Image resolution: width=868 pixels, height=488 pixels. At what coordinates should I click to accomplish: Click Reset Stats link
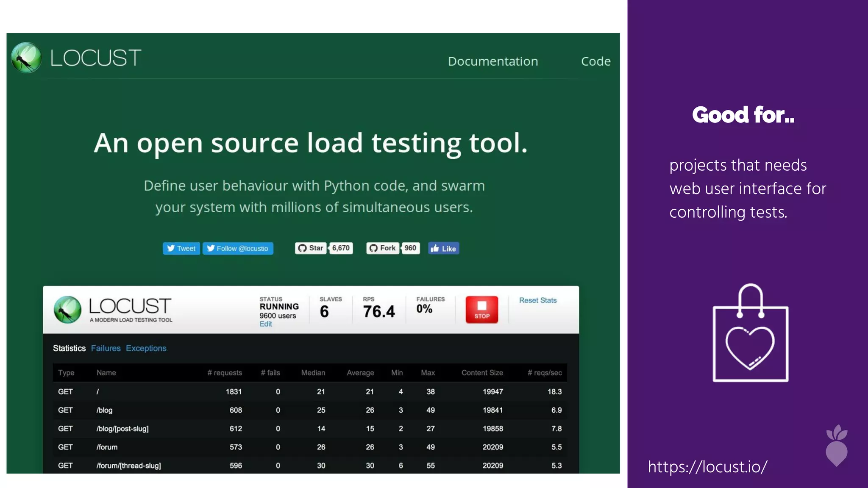click(538, 300)
